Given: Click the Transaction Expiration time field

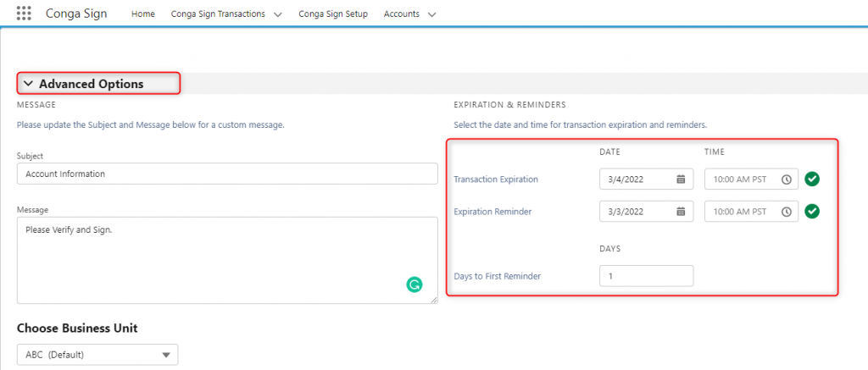Looking at the screenshot, I should [x=751, y=179].
